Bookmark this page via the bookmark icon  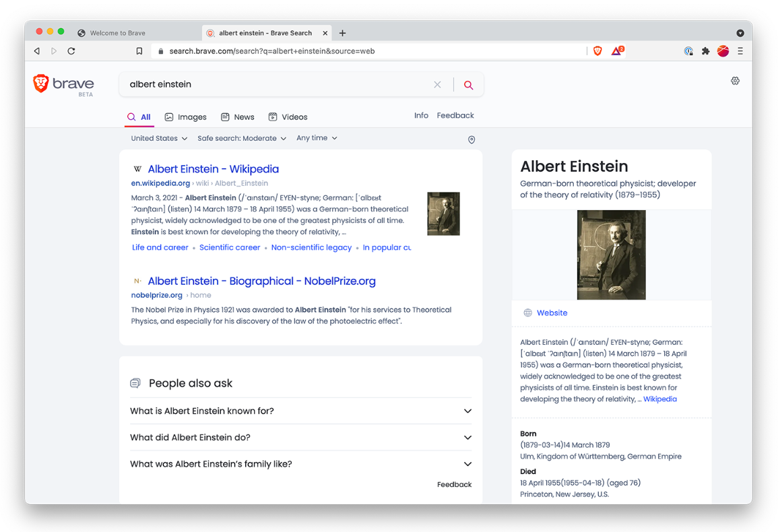(x=139, y=51)
